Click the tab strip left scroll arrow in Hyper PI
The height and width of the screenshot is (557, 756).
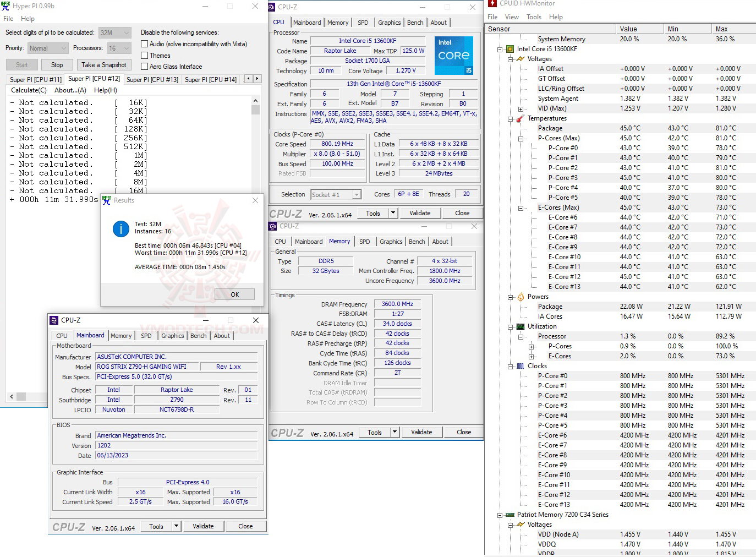(x=248, y=79)
